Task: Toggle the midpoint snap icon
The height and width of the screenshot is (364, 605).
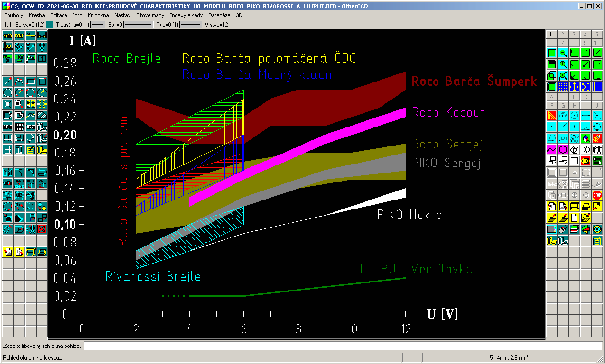Action: 551,127
